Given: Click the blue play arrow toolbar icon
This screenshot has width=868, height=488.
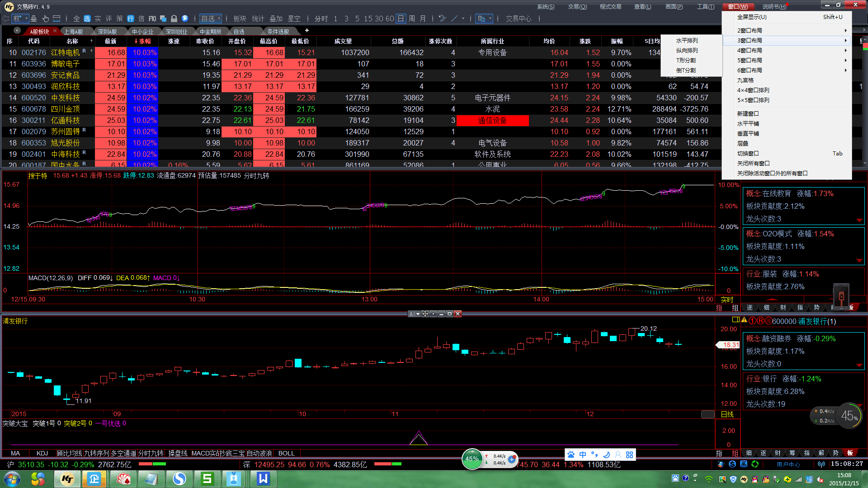Looking at the screenshot, I should [185, 19].
